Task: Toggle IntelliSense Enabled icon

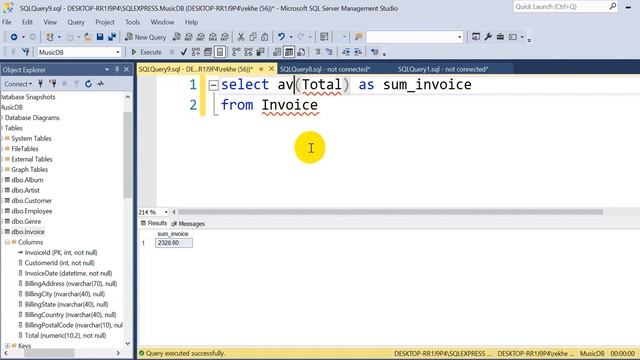Action: [220, 52]
